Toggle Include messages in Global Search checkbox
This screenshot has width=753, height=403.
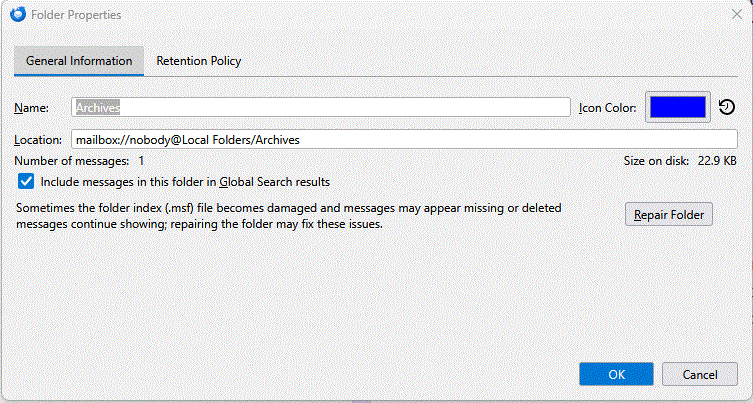click(26, 182)
